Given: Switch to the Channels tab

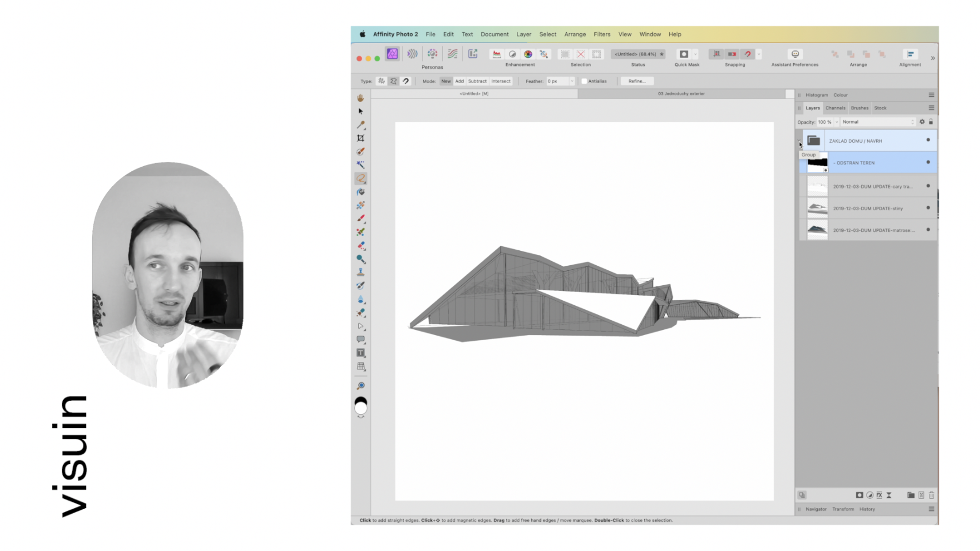Looking at the screenshot, I should (835, 108).
